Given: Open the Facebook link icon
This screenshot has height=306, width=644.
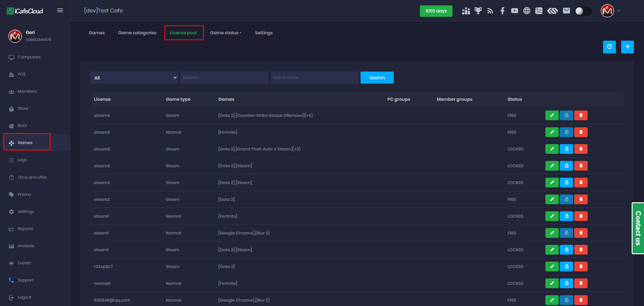Looking at the screenshot, I should pyautogui.click(x=502, y=11).
